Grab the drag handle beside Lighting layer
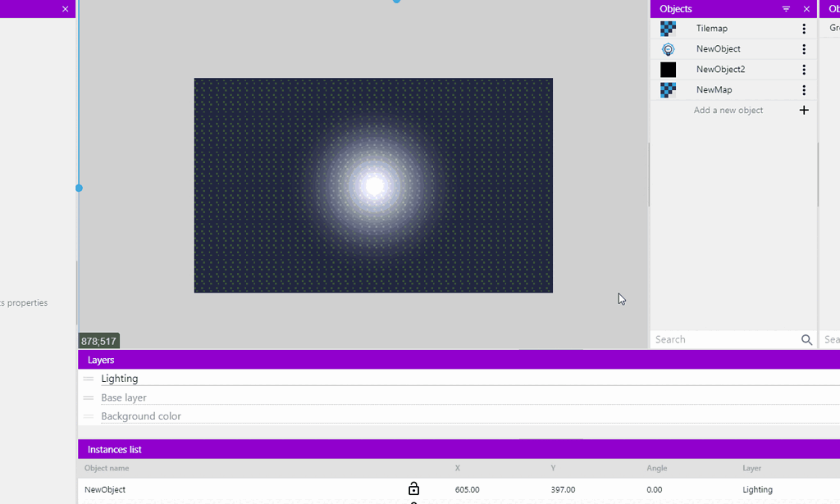This screenshot has height=504, width=840. click(88, 379)
